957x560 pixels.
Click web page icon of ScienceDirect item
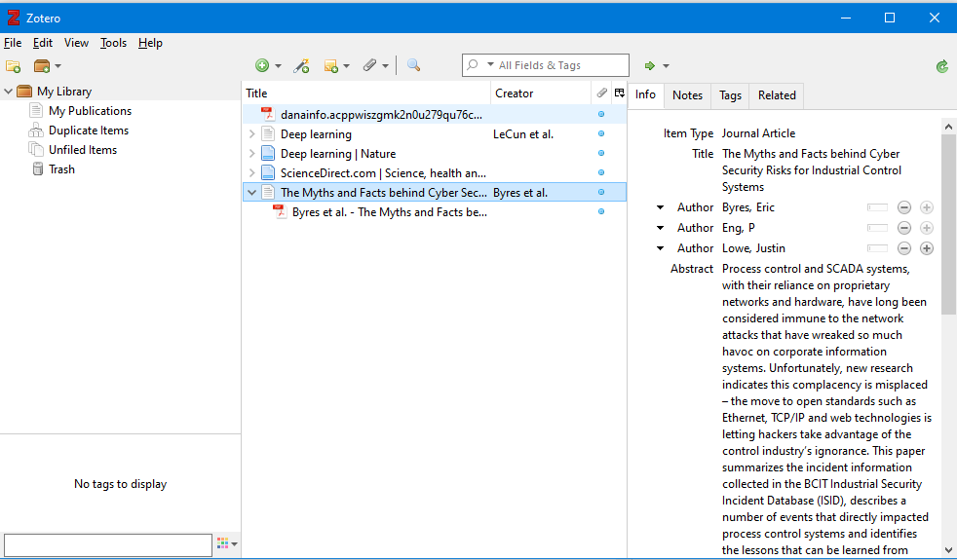[267, 172]
